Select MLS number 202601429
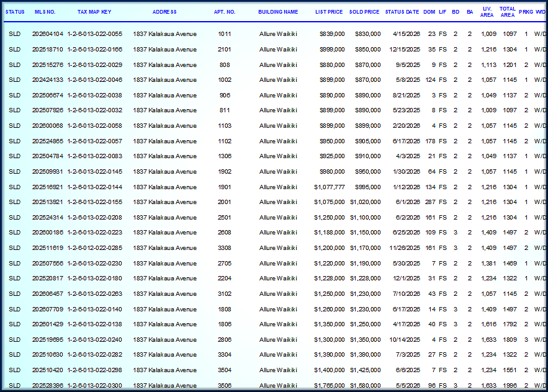 (48, 324)
